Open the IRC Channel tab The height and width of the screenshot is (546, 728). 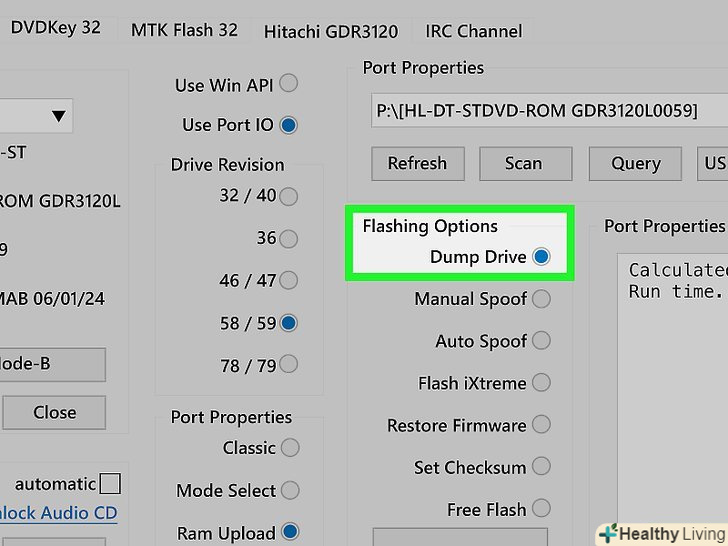pos(474,31)
